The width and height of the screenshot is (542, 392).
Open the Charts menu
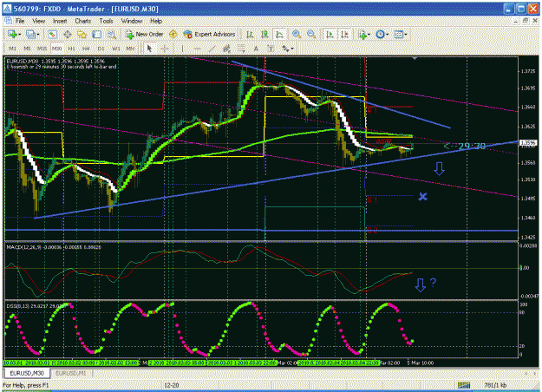coord(83,21)
